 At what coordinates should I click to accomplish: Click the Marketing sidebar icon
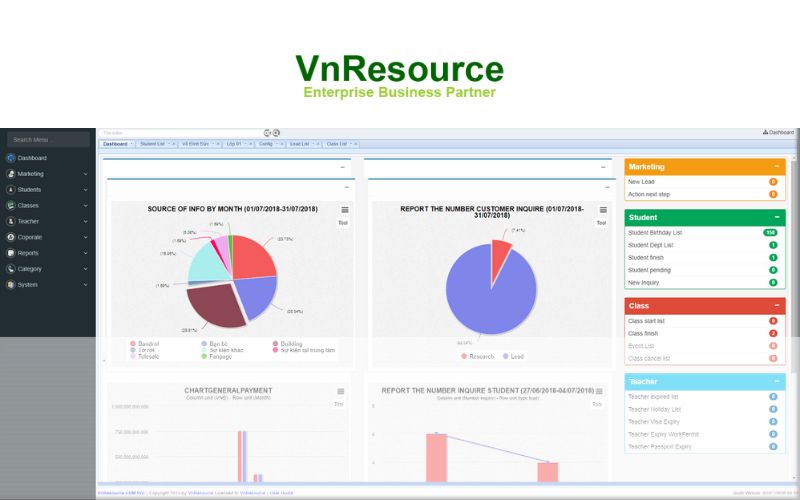pyautogui.click(x=11, y=174)
